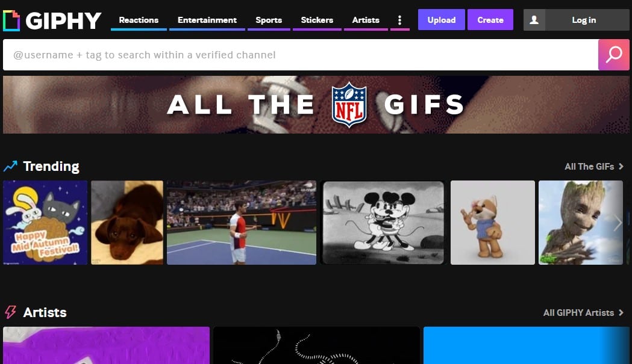
Task: Open the dancing cartoon dog GIF
Action: 493,223
